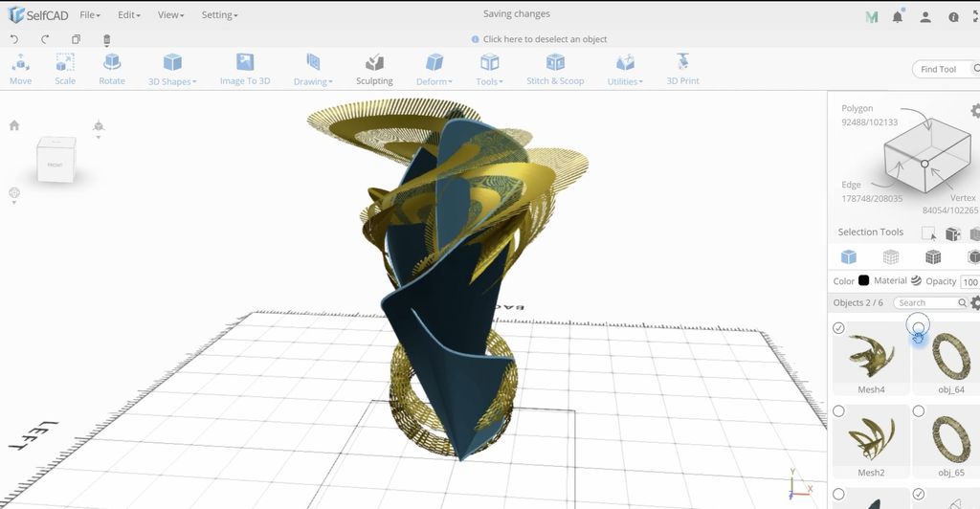The image size is (980, 509).
Task: Click the view orientation cube
Action: [x=56, y=160]
